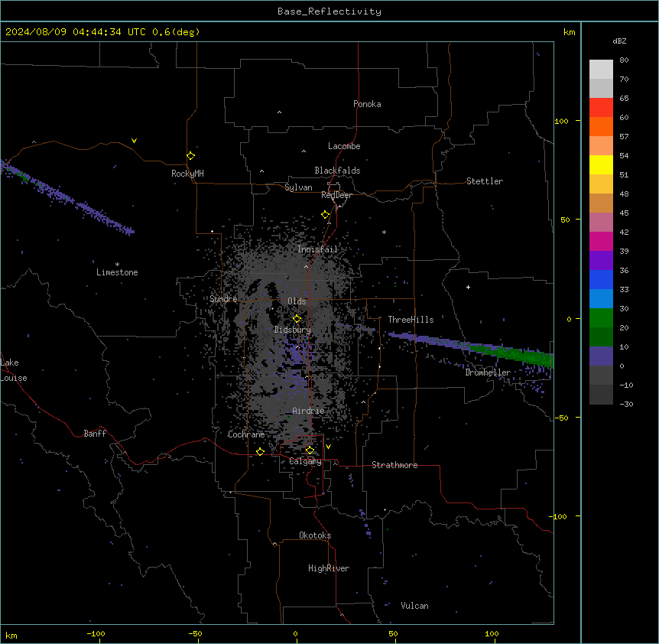Click the Cochrane label
This screenshot has width=659, height=644.
[x=246, y=434]
